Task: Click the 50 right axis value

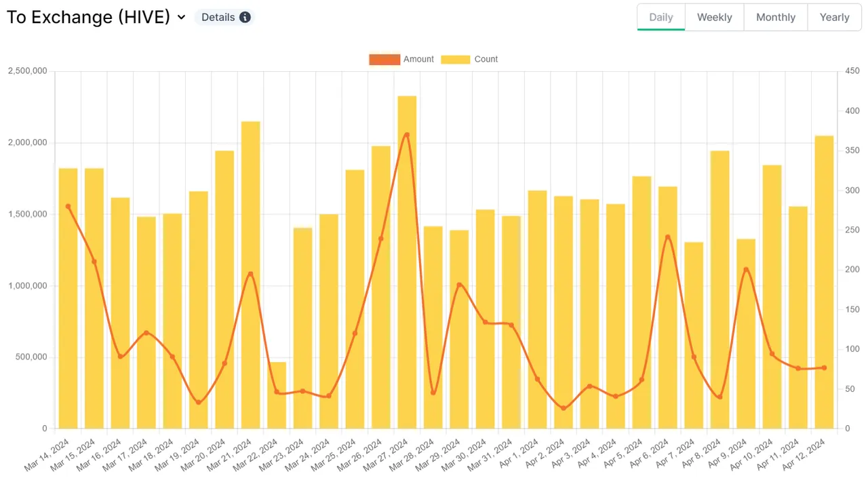Action: point(850,389)
